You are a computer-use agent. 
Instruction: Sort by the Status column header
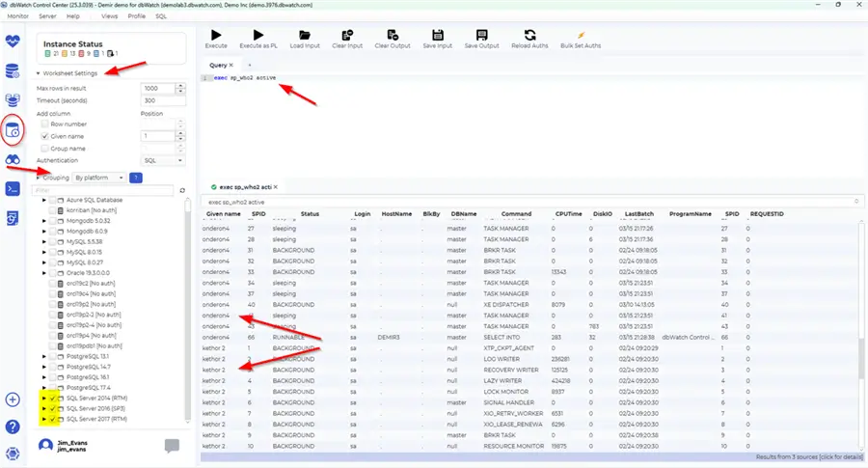pos(310,214)
